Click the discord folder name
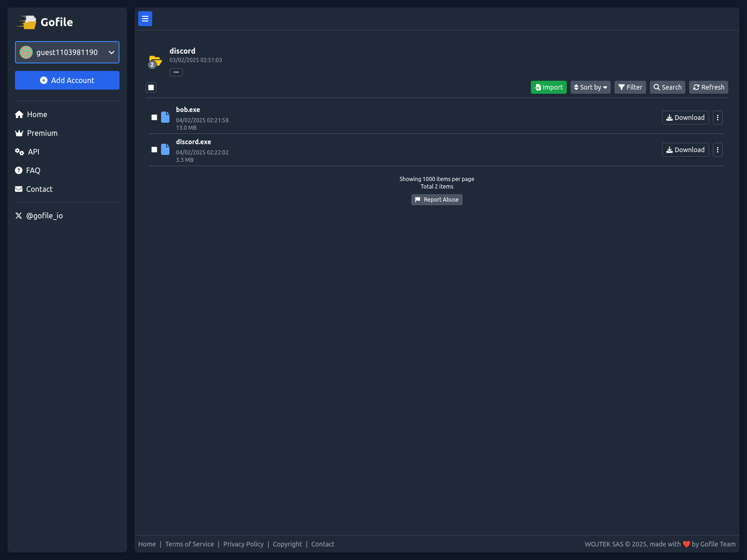The width and height of the screenshot is (747, 560). (x=183, y=51)
